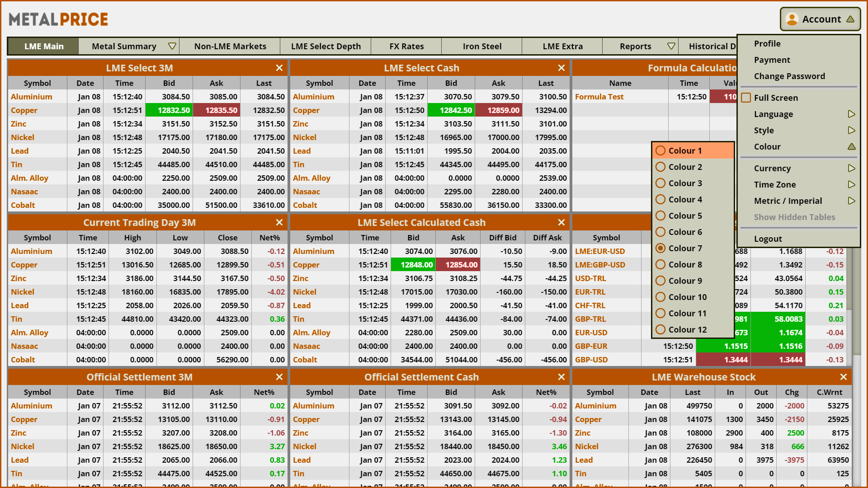Close Official Settlement Cash table

[x=561, y=377]
